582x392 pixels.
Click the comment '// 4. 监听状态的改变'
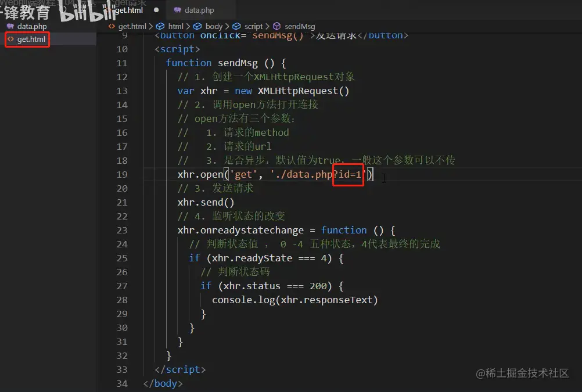tap(231, 216)
